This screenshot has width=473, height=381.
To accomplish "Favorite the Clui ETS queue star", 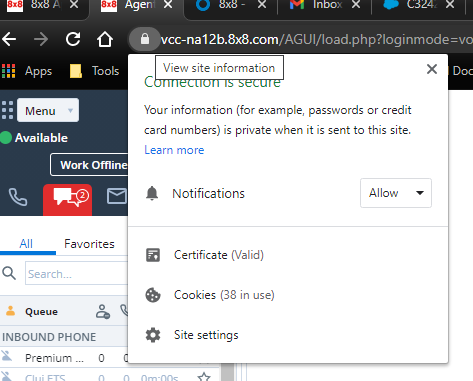I will 204,377.
